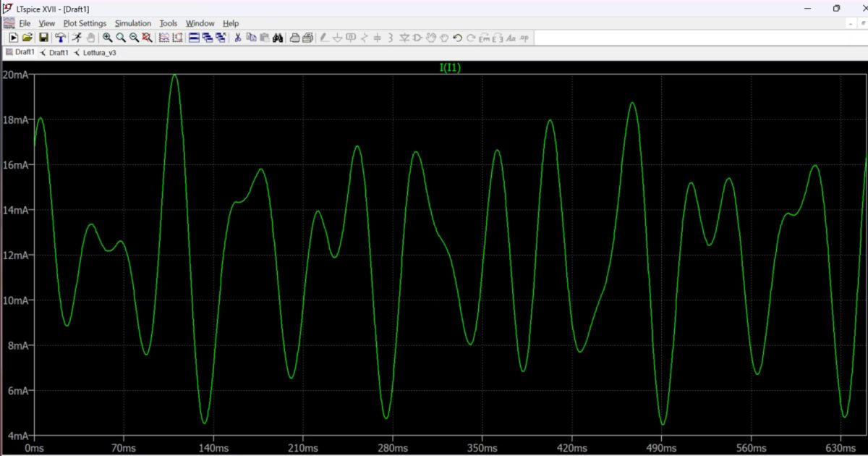Place a Capacitor component icon
Viewport: 868px width, 456px height.
tap(378, 37)
